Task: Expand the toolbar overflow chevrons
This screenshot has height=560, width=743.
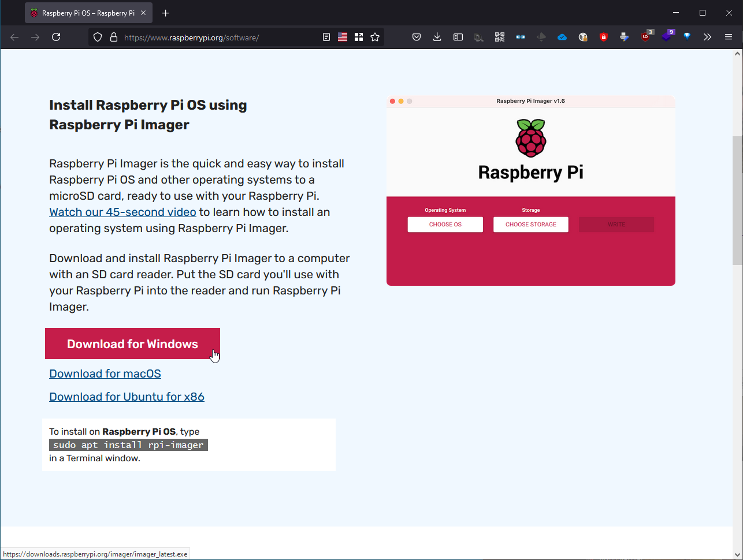Action: pyautogui.click(x=708, y=37)
